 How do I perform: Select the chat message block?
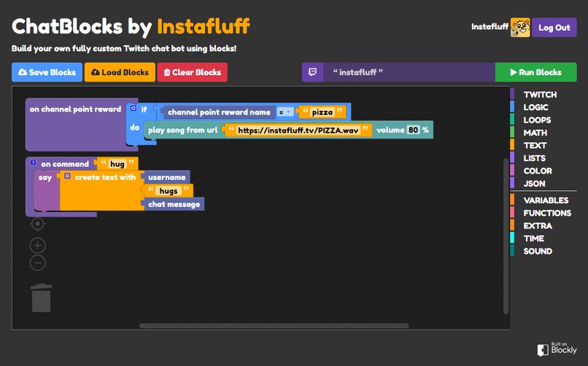[x=174, y=204]
